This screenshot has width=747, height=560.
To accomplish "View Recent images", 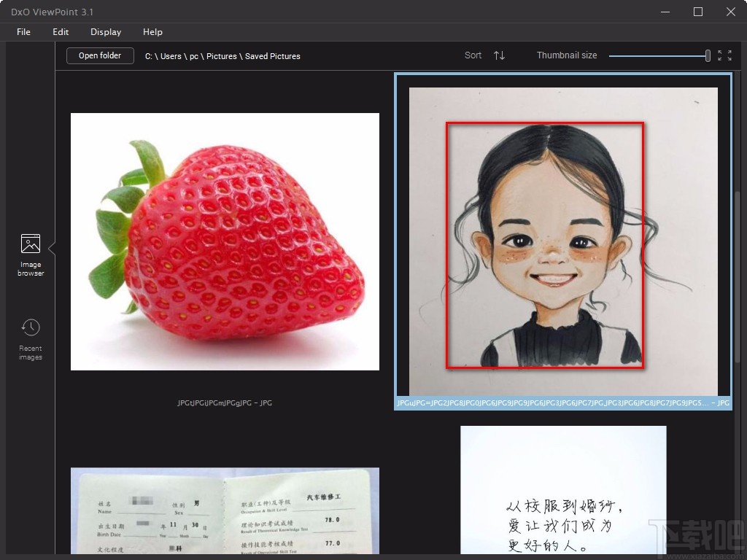I will (x=30, y=337).
